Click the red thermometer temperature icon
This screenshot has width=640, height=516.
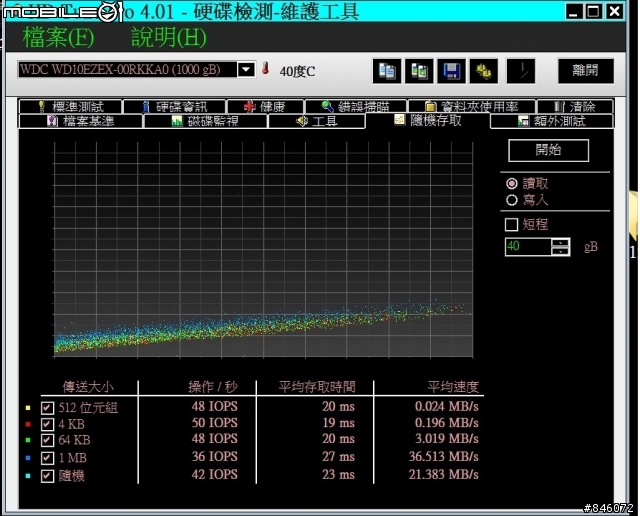[265, 68]
